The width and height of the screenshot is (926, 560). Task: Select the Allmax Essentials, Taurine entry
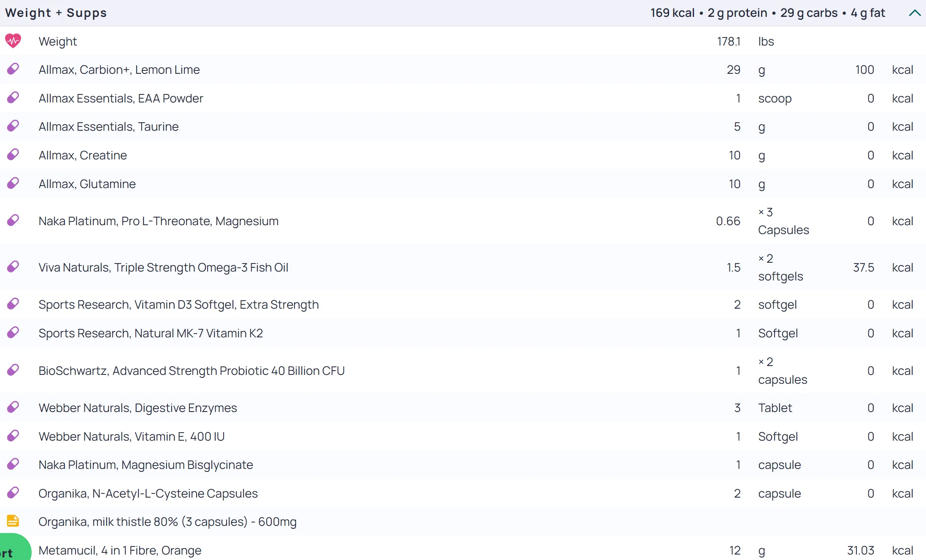(x=109, y=127)
